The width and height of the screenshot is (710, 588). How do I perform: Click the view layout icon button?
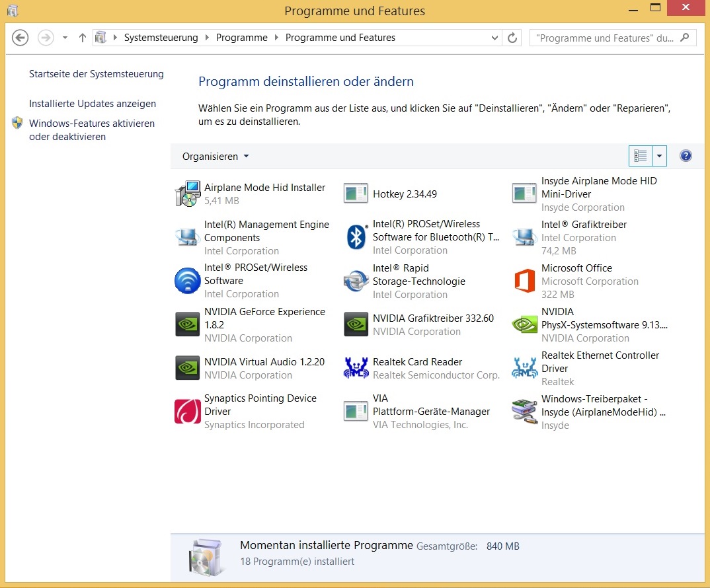click(641, 156)
